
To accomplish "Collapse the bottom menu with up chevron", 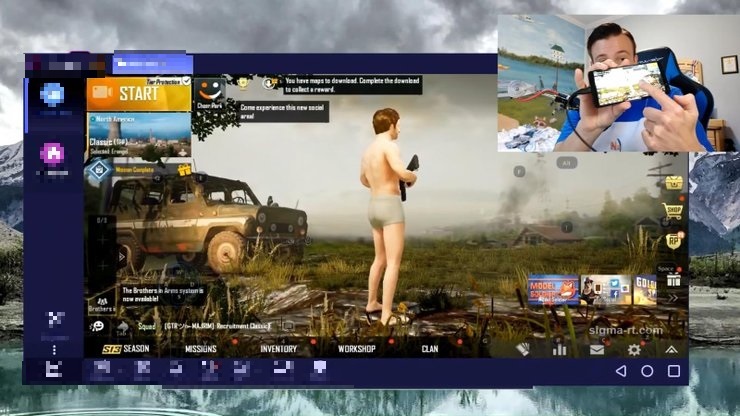I will click(x=671, y=350).
